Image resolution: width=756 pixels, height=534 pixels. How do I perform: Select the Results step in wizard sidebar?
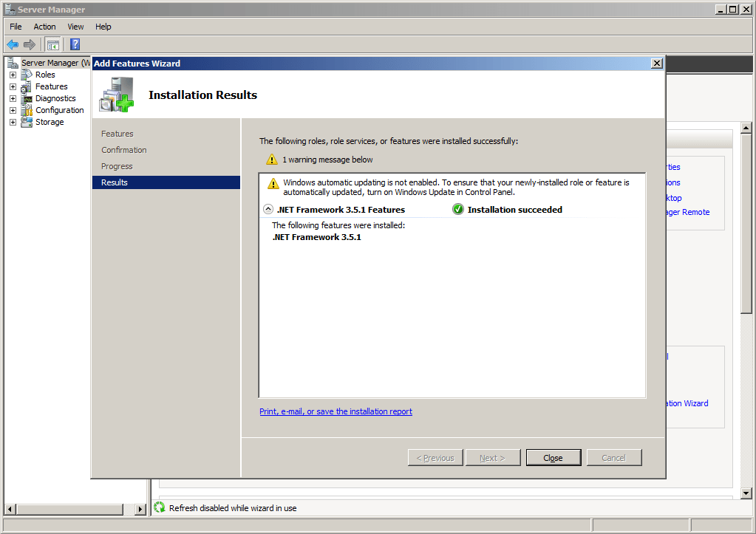115,182
